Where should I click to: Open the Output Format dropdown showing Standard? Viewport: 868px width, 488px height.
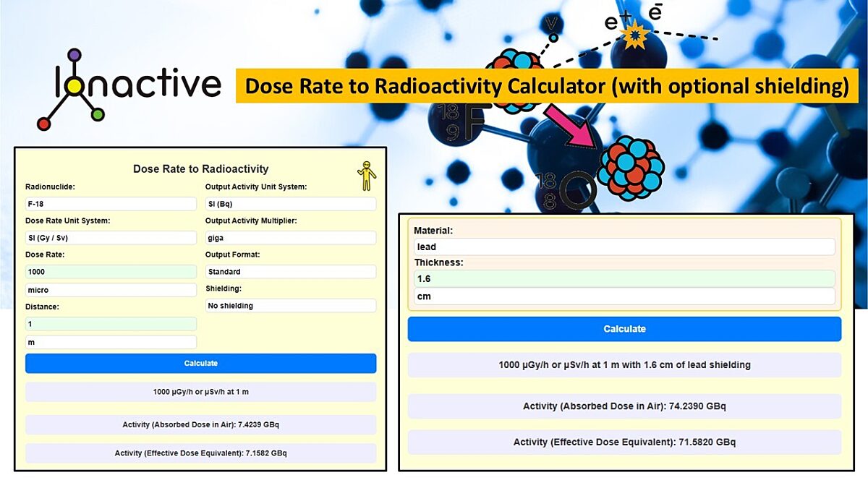[x=290, y=271]
